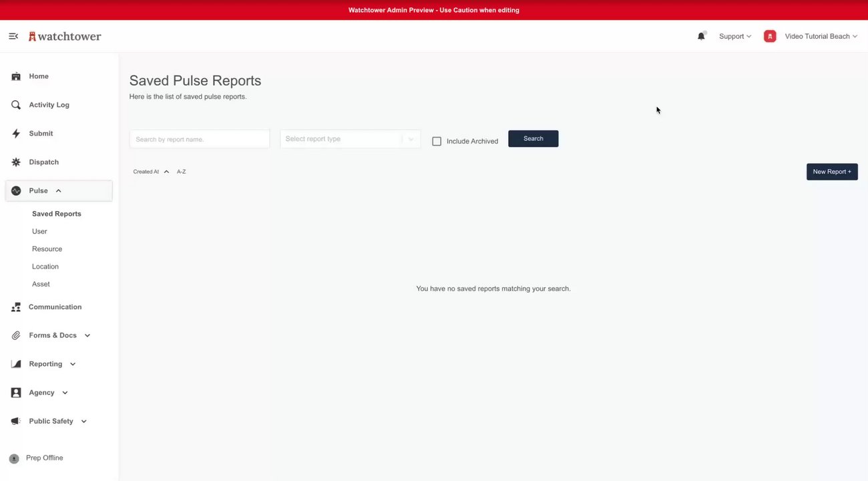Click the Dispatch burst icon
Screen dimensions: 868x481
click(16, 162)
